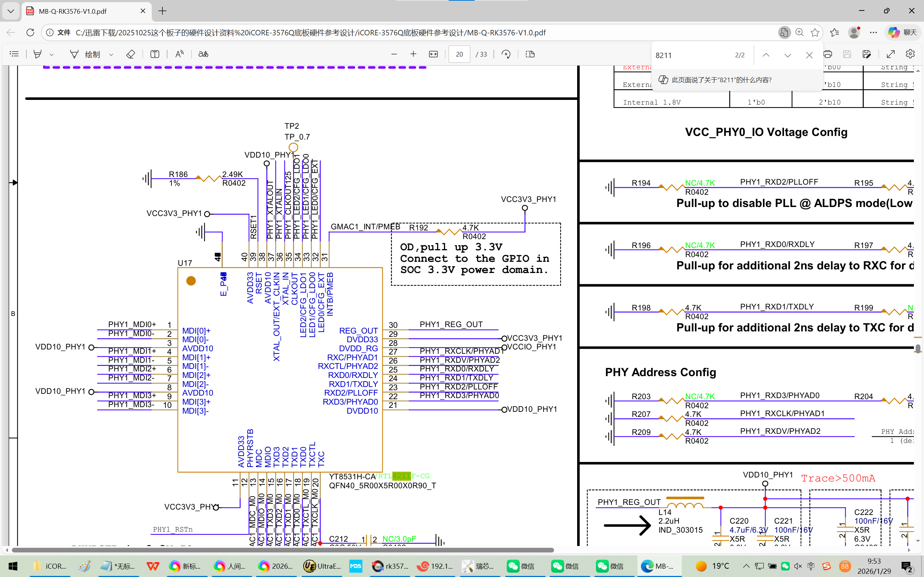Image resolution: width=924 pixels, height=577 pixels.
Task: Expand the draw tool options arrow
Action: point(111,54)
